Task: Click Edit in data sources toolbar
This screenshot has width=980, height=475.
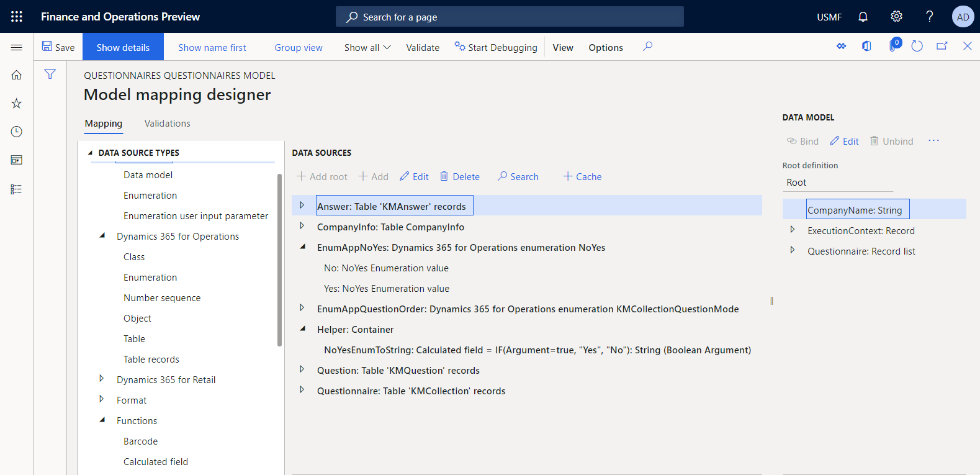Action: tap(414, 176)
